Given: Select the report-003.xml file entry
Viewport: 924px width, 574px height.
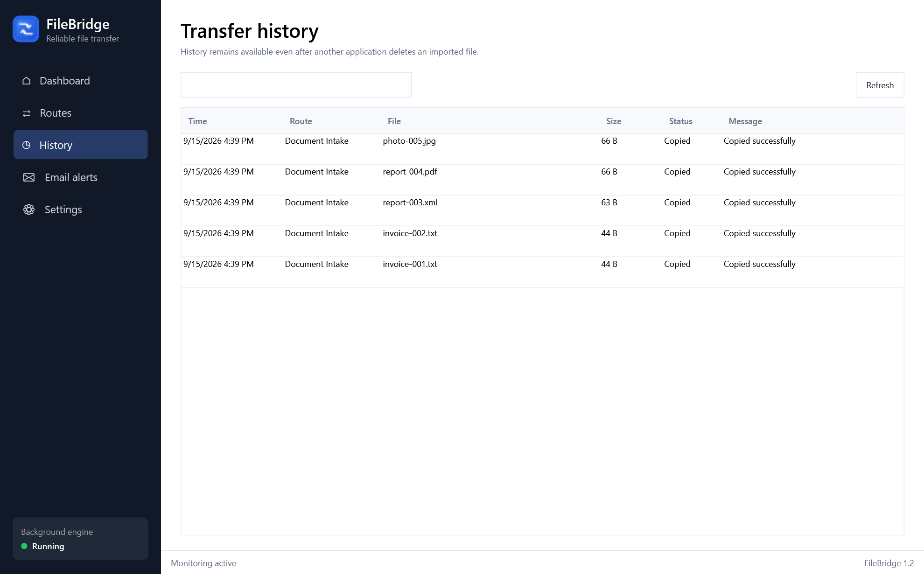Looking at the screenshot, I should click(x=410, y=203).
